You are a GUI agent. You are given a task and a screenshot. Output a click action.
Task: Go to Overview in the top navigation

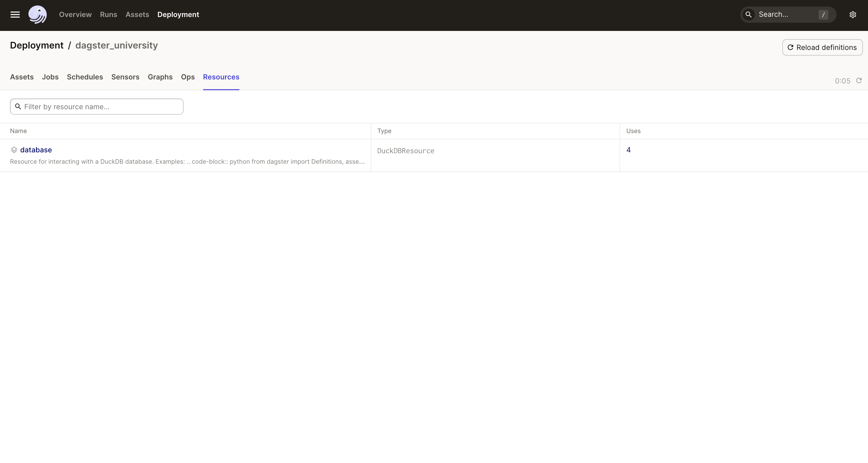[x=75, y=14]
